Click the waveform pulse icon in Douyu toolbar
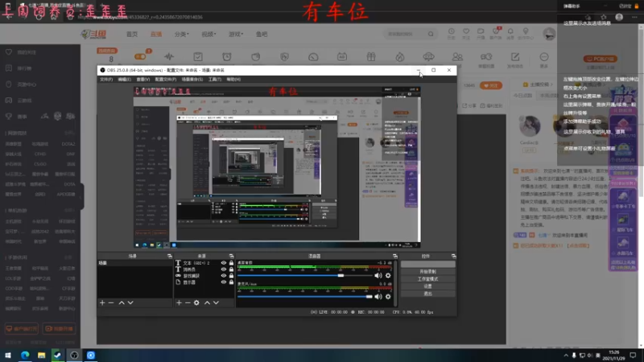Image resolution: width=644 pixels, height=362 pixels. point(169,57)
